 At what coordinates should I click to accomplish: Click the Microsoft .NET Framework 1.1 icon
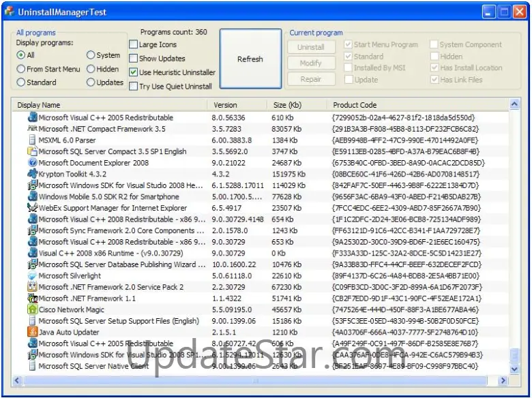pyautogui.click(x=32, y=298)
